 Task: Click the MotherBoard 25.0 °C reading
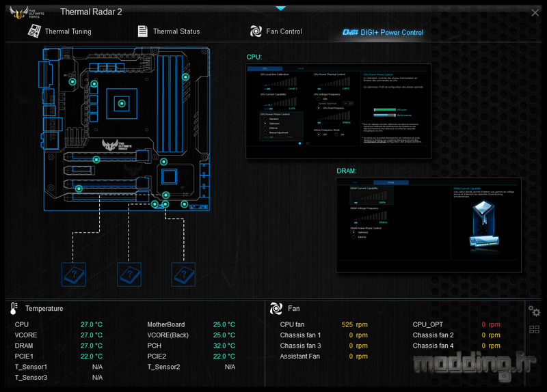(x=224, y=324)
